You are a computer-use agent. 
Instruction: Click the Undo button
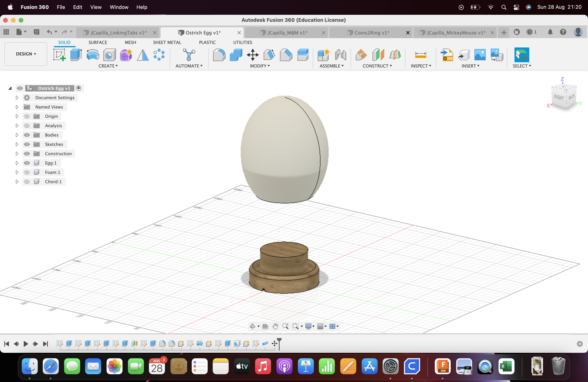49,32
